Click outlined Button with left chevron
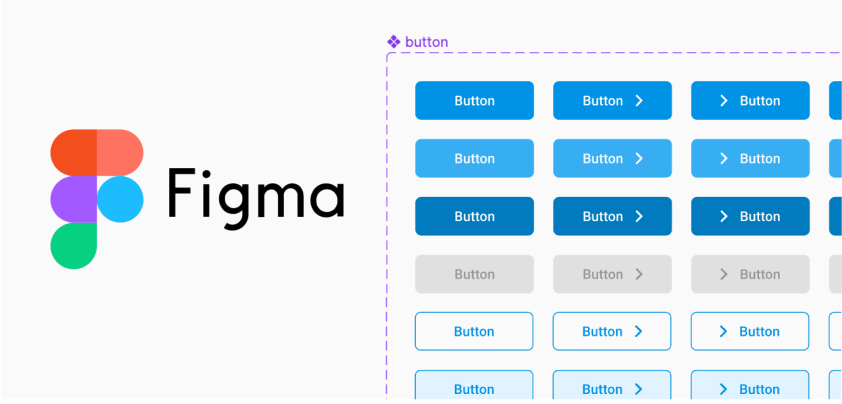The height and width of the screenshot is (404, 842). (750, 331)
